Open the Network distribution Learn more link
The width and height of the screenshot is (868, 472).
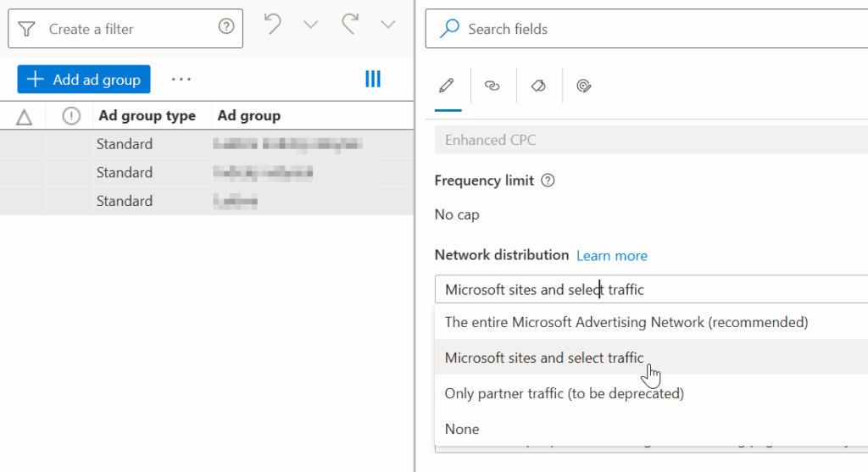coord(612,256)
